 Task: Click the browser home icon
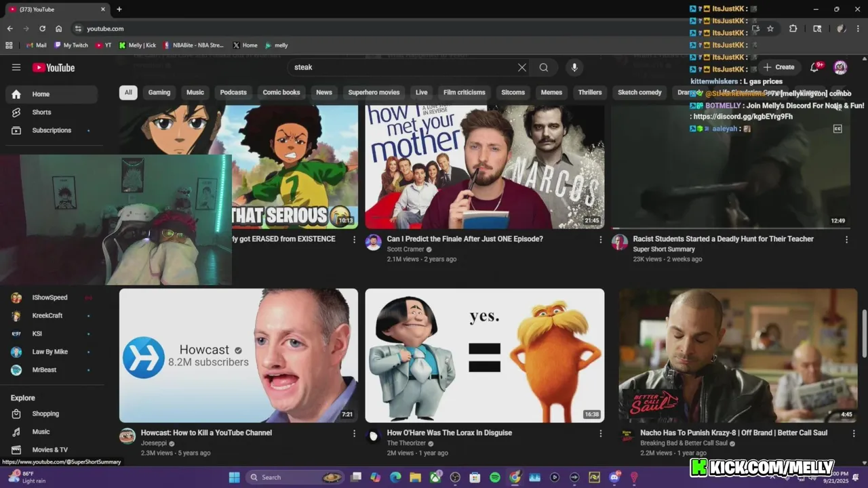click(x=58, y=28)
